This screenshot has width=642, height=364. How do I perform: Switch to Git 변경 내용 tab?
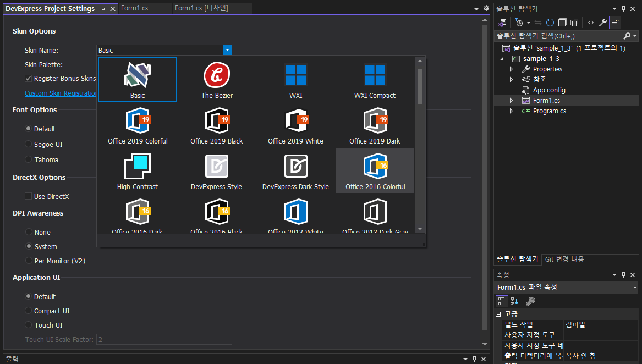coord(564,259)
